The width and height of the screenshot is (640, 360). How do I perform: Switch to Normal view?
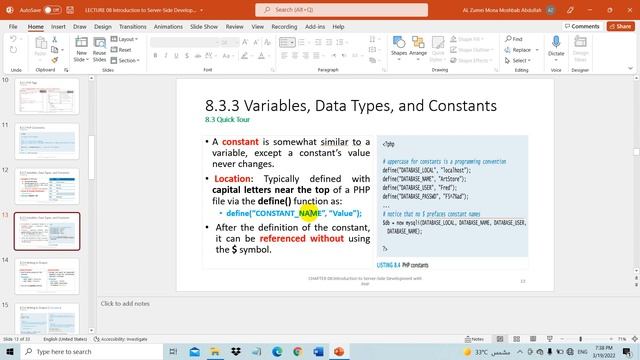click(x=500, y=339)
